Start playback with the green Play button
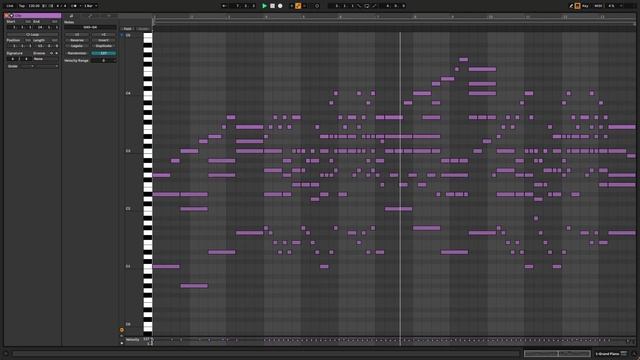640x360 pixels. (x=264, y=6)
